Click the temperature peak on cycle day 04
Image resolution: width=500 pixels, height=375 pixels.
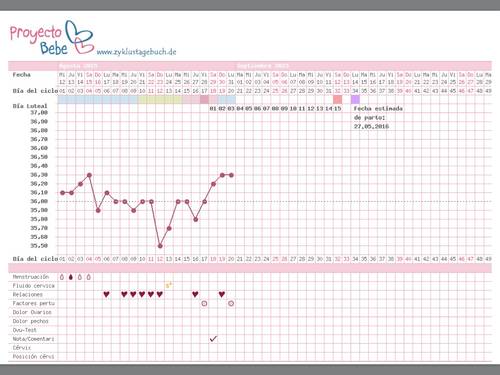89,175
